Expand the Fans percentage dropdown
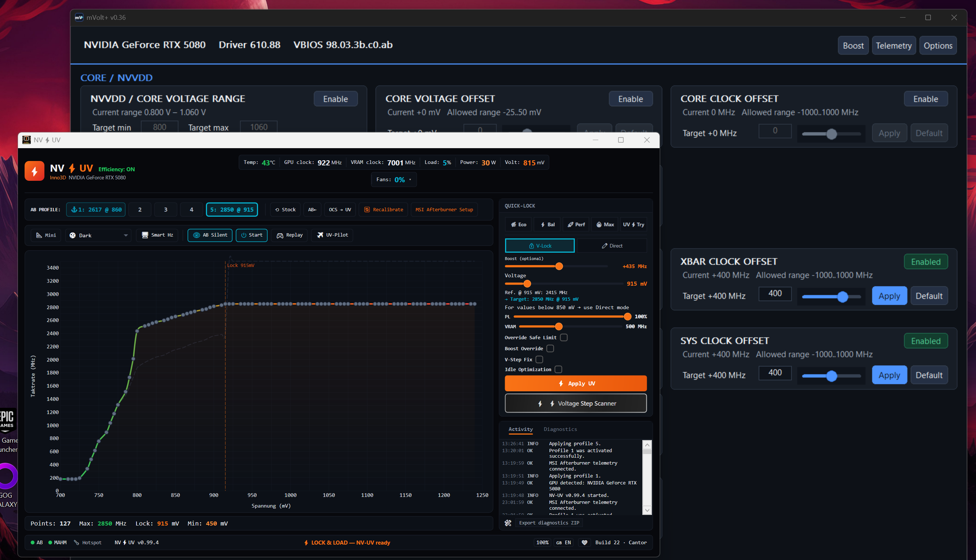This screenshot has height=560, width=976. coord(394,180)
